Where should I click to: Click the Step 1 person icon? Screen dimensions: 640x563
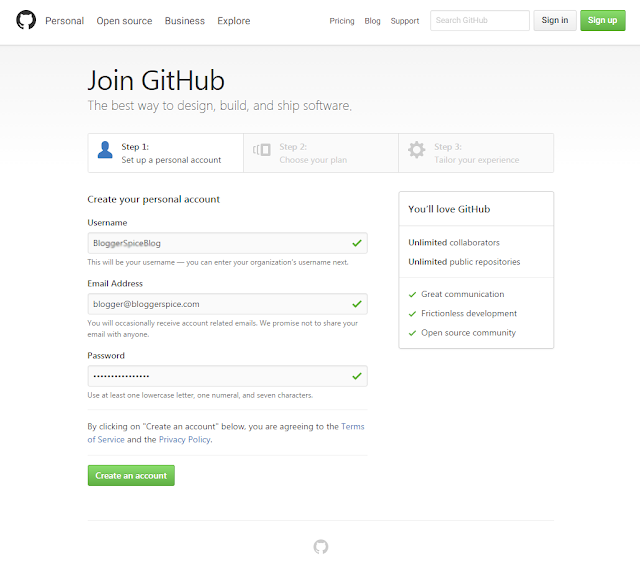point(105,150)
